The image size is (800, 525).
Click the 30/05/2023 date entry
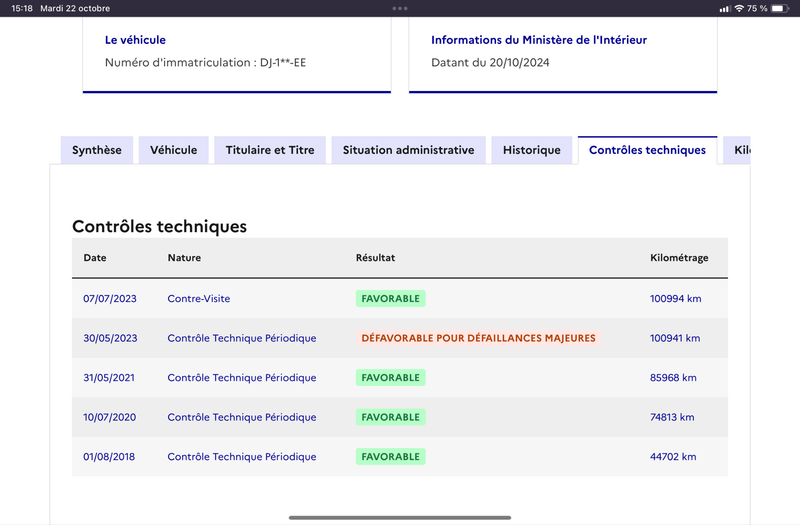coord(110,338)
